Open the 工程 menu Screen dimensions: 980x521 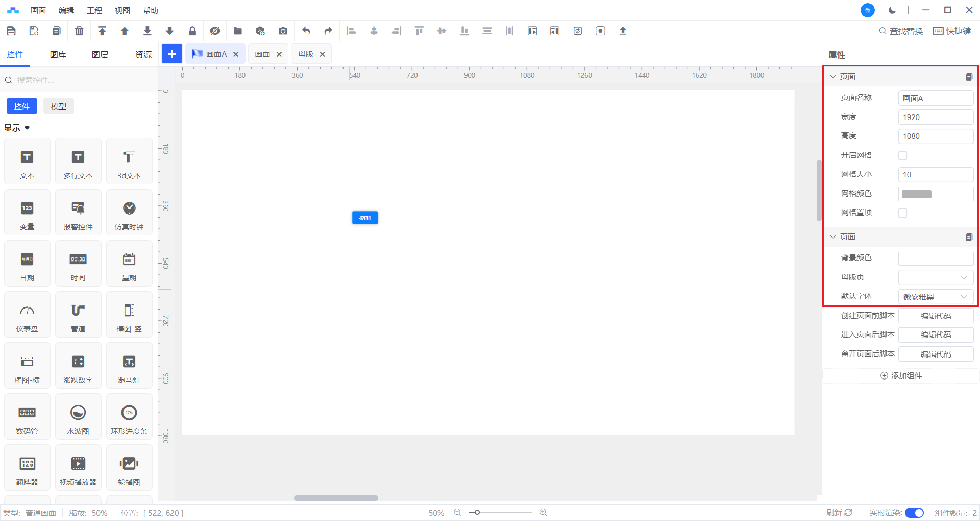94,10
